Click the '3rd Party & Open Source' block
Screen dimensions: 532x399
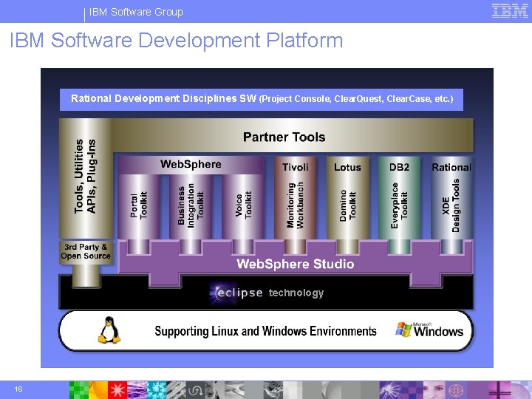pos(86,252)
